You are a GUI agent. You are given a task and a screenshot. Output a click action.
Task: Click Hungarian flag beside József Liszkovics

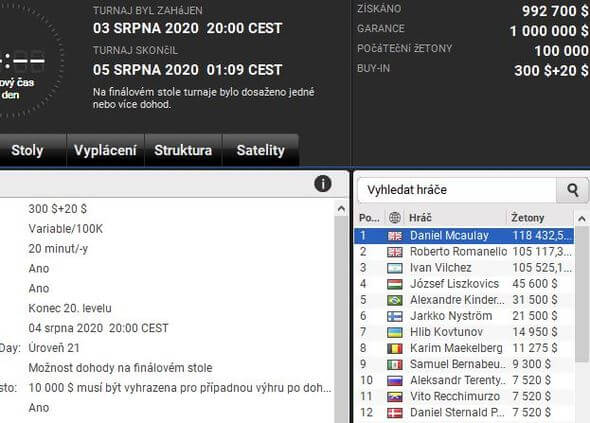click(x=395, y=284)
